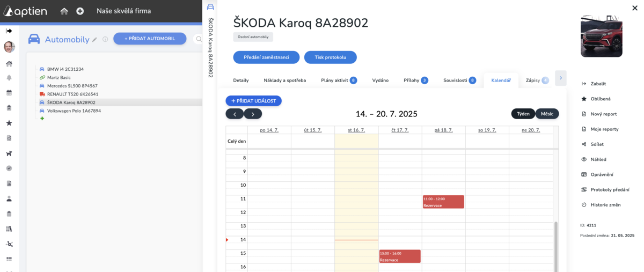The width and height of the screenshot is (644, 272).
Task: Click the check circle icon in the sidebar
Action: 9,168
